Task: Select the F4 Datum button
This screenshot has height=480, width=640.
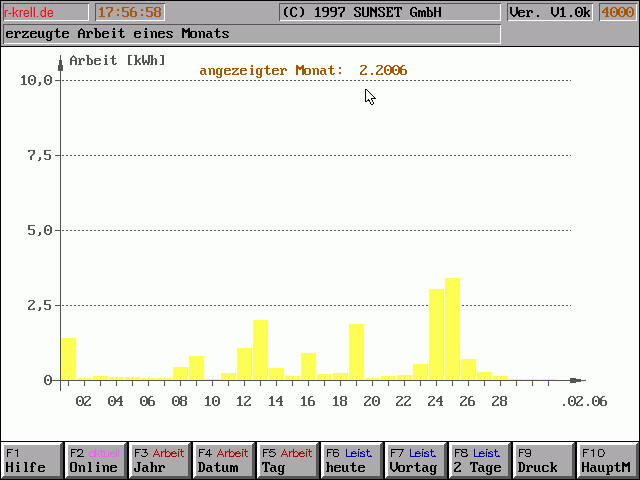Action: [223, 460]
